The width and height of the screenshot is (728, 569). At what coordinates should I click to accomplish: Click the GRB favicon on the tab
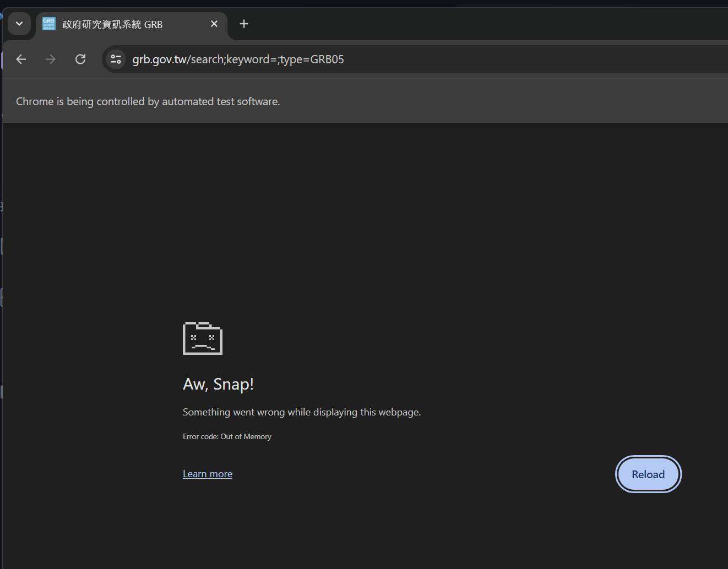49,24
